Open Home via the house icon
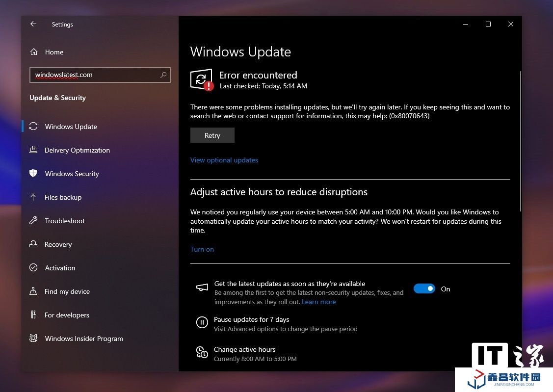 34,52
